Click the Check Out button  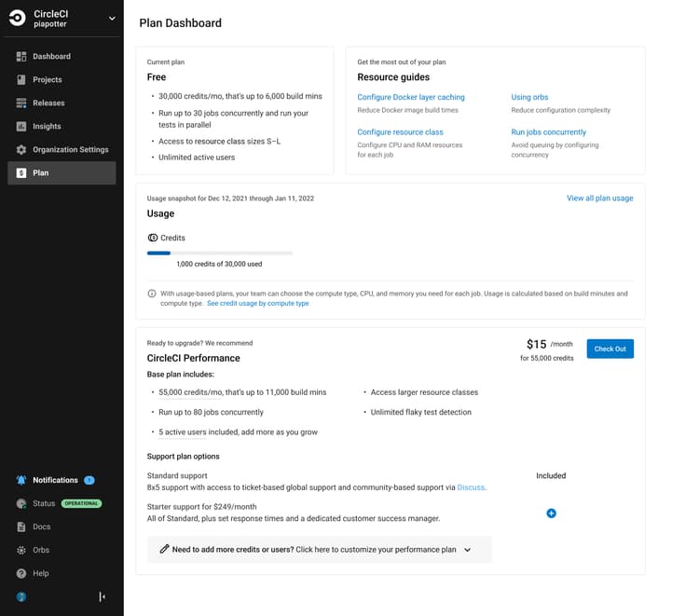[610, 349]
